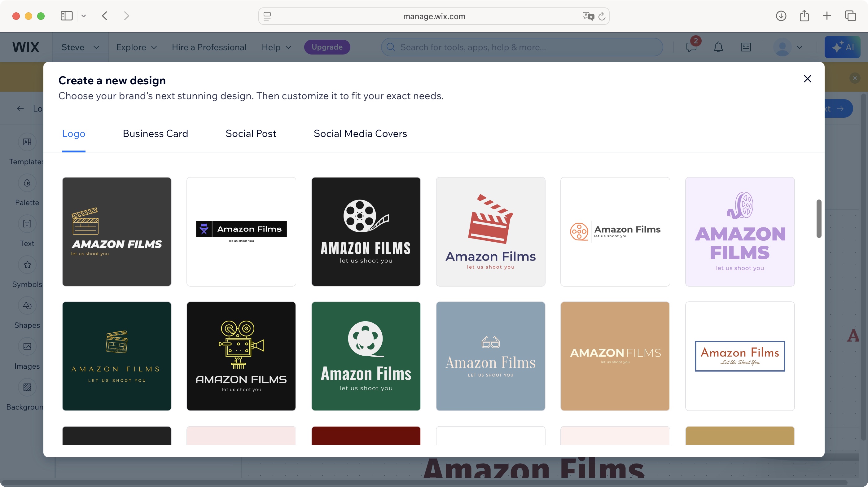Focus the Wix search field
Screen dimensions: 868x487
coord(522,47)
